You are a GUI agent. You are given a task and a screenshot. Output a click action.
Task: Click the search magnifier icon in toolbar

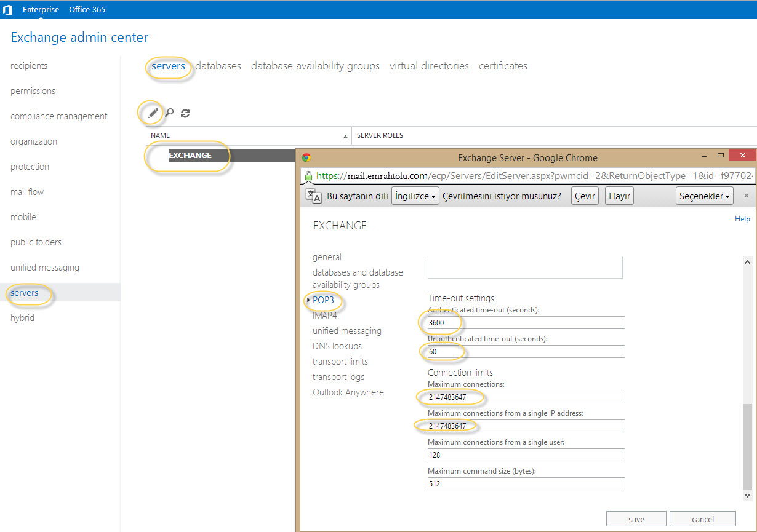(169, 113)
